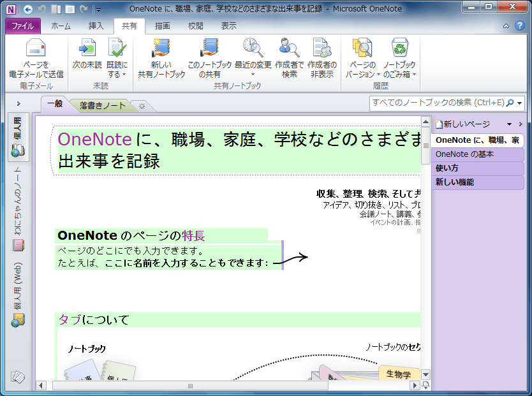This screenshot has height=396, width=532.
Task: Create a new shared notebook (新しい共有ノートブック)
Action: pos(161,58)
